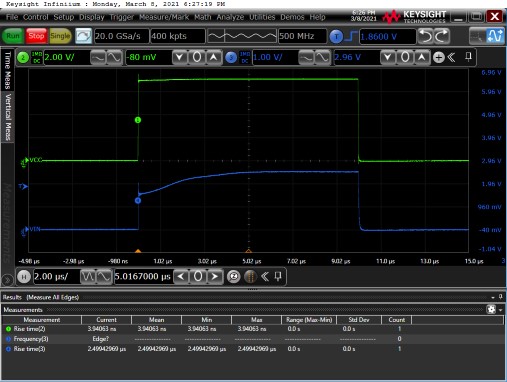Pin the horizontal toolbar
This screenshot has width=507, height=382.
(x=278, y=277)
